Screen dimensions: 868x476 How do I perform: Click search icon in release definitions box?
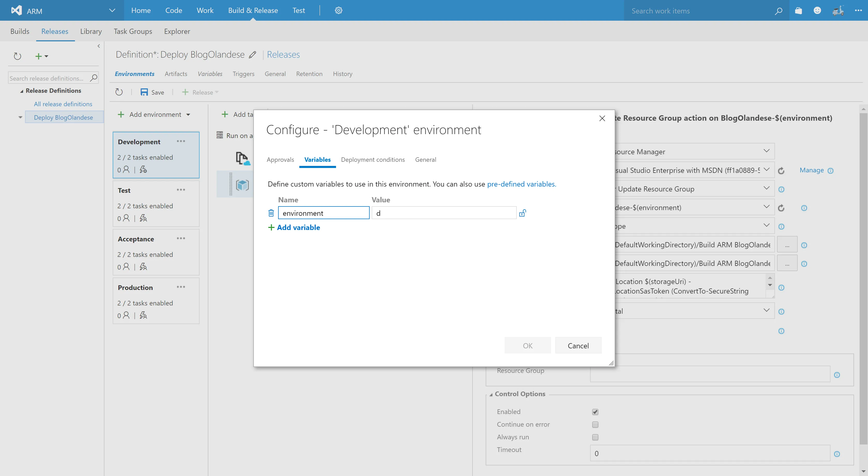[94, 78]
